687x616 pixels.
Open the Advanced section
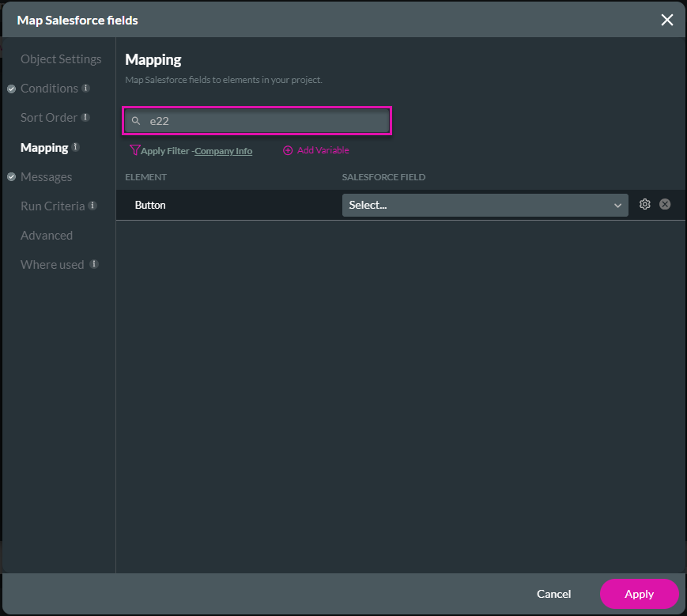point(47,236)
